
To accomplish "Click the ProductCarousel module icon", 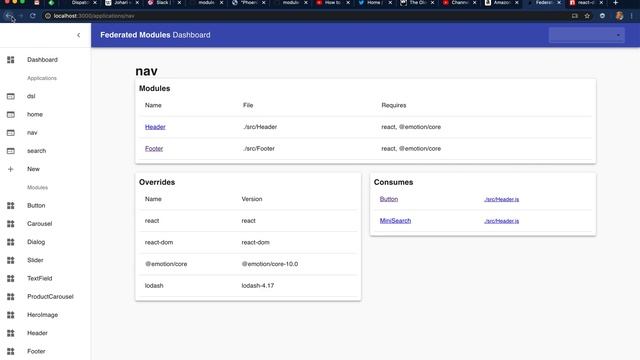I will (x=11, y=297).
